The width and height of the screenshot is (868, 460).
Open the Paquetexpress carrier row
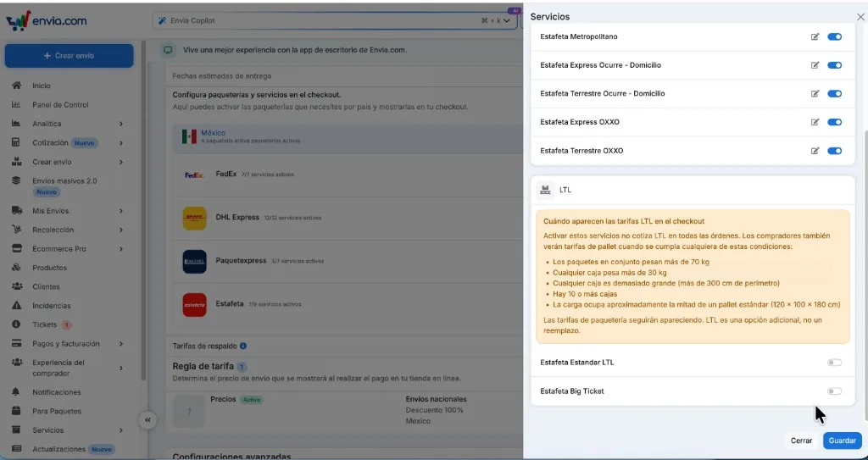pyautogui.click(x=348, y=261)
